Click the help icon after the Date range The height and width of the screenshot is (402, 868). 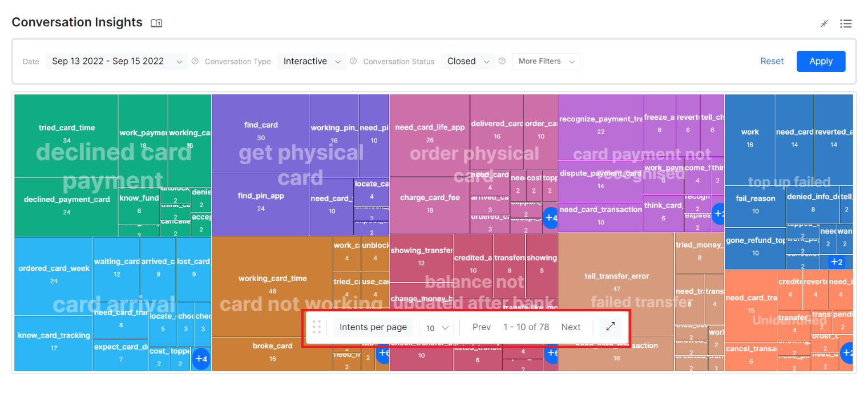[195, 61]
